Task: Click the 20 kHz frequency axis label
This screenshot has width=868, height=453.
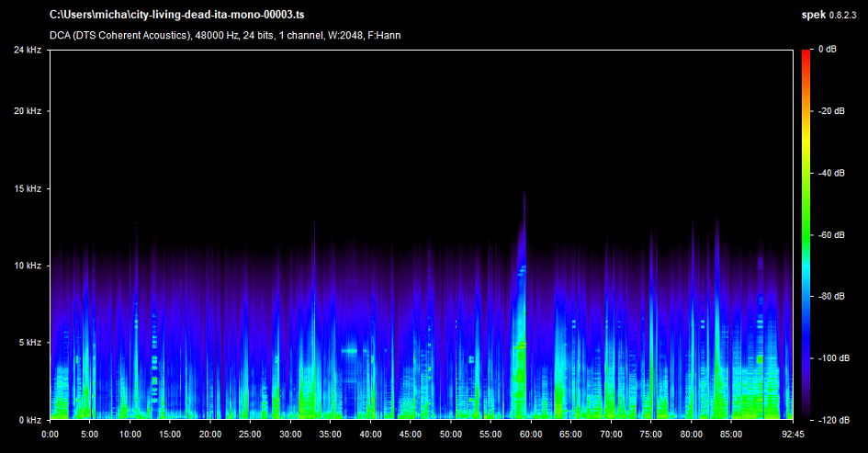Action: point(27,111)
